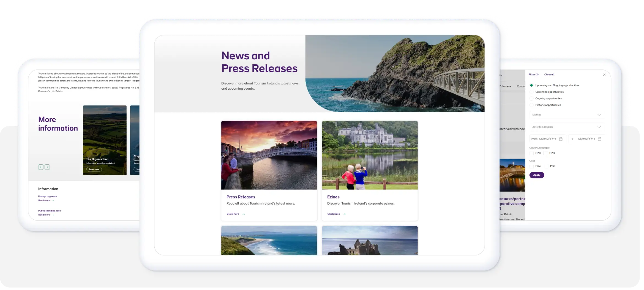The image size is (644, 290).
Task: Open the castle ruins card image
Action: pyautogui.click(x=370, y=241)
